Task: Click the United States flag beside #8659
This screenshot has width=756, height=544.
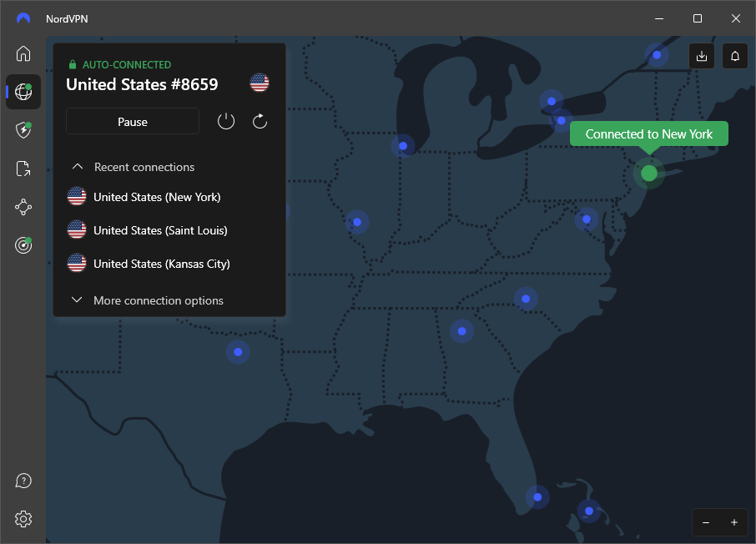Action: [x=260, y=83]
